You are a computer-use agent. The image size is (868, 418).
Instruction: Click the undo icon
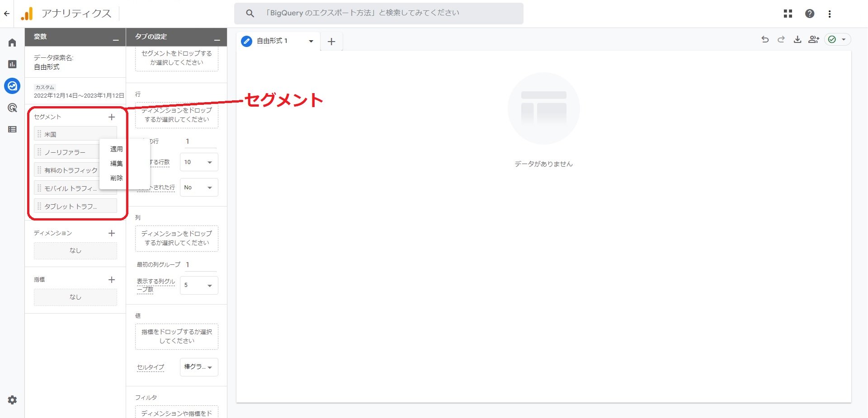(765, 39)
